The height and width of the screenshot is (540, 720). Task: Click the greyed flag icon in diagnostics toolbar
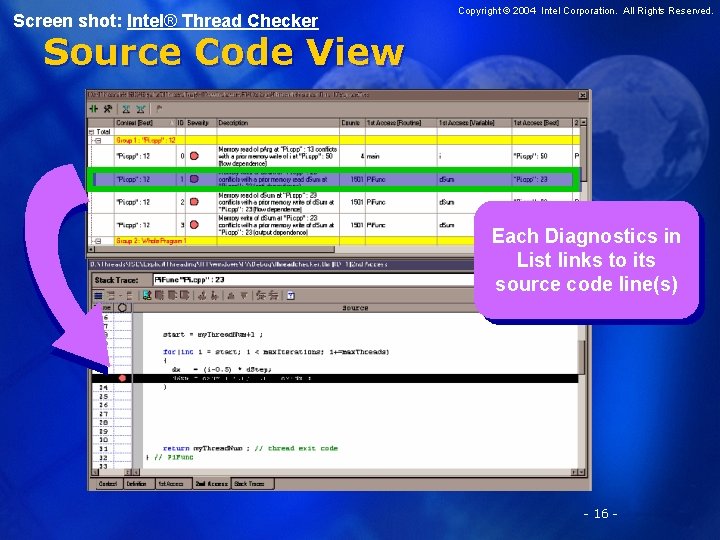(159, 109)
